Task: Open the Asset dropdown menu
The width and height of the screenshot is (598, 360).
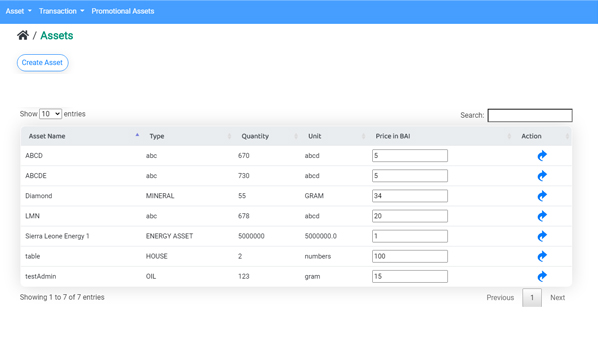Action: click(18, 11)
